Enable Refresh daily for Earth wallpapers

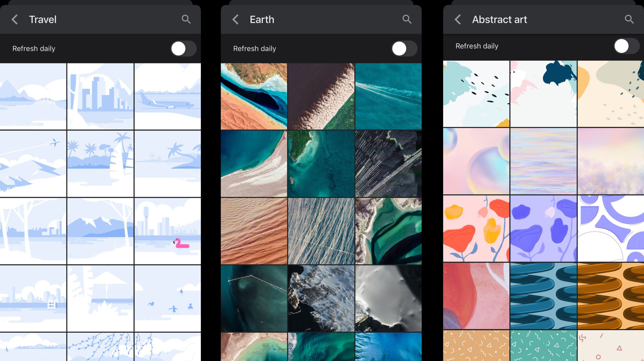tap(404, 49)
